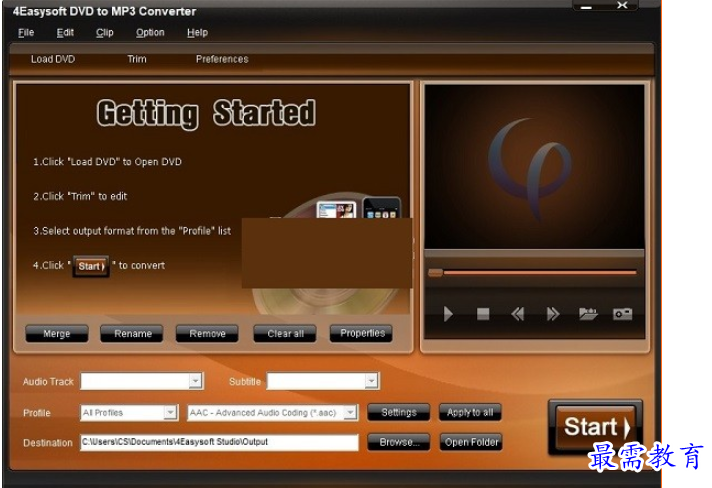
Task: Click the Clear all button
Action: 285,334
